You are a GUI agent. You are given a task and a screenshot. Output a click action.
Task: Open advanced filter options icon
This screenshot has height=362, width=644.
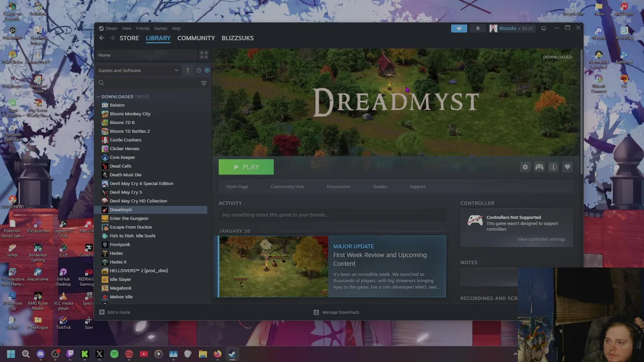click(204, 83)
